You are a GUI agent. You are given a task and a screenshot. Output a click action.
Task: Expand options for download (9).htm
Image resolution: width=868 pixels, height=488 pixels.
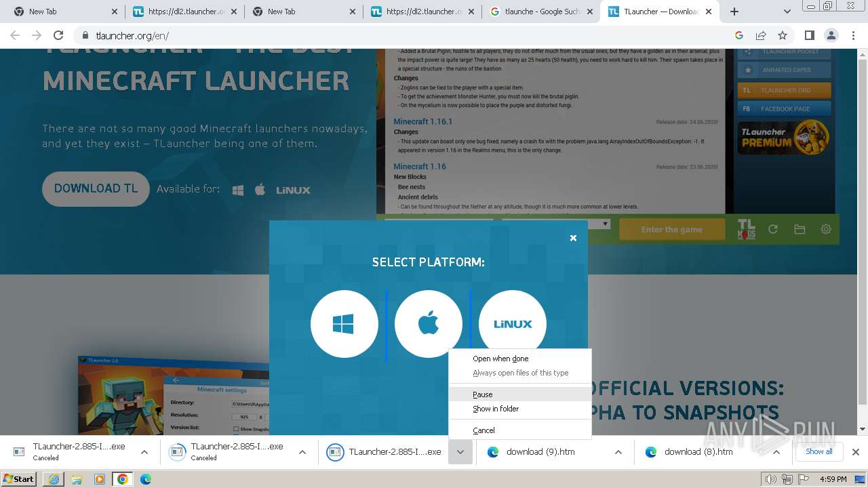618,452
